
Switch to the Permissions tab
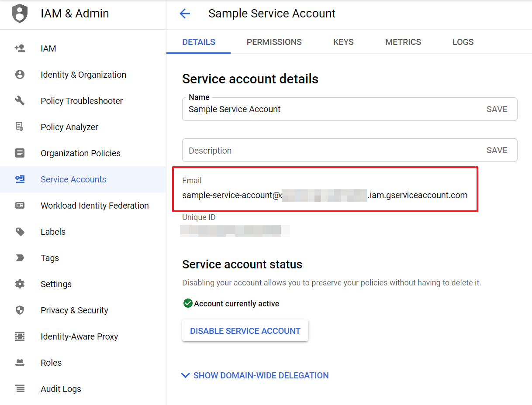274,42
